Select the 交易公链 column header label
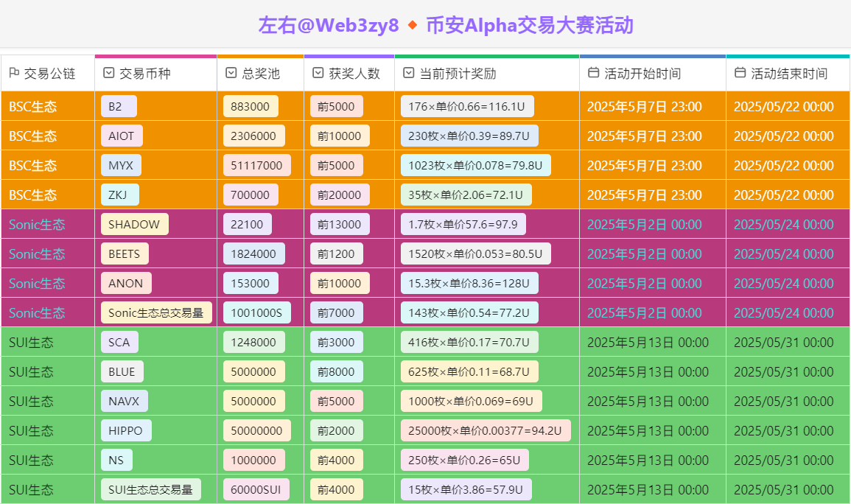 (x=50, y=74)
